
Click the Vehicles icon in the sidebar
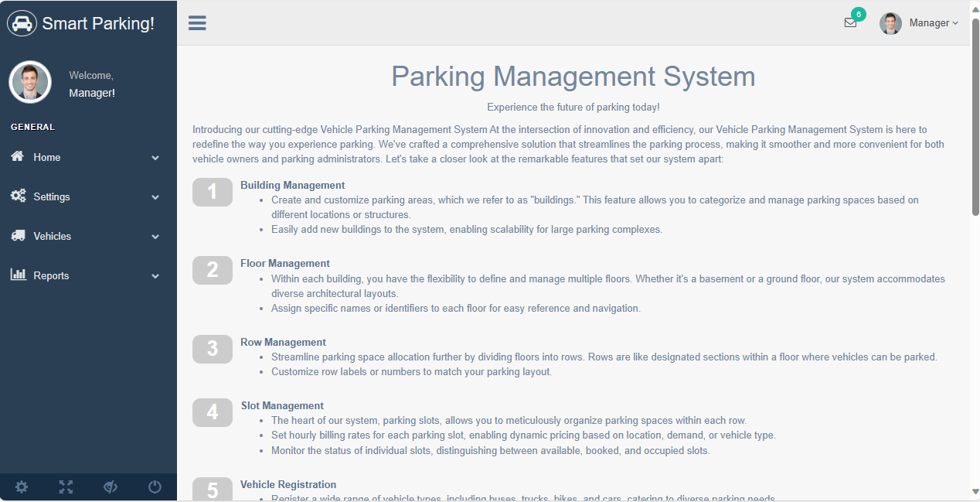click(x=18, y=235)
